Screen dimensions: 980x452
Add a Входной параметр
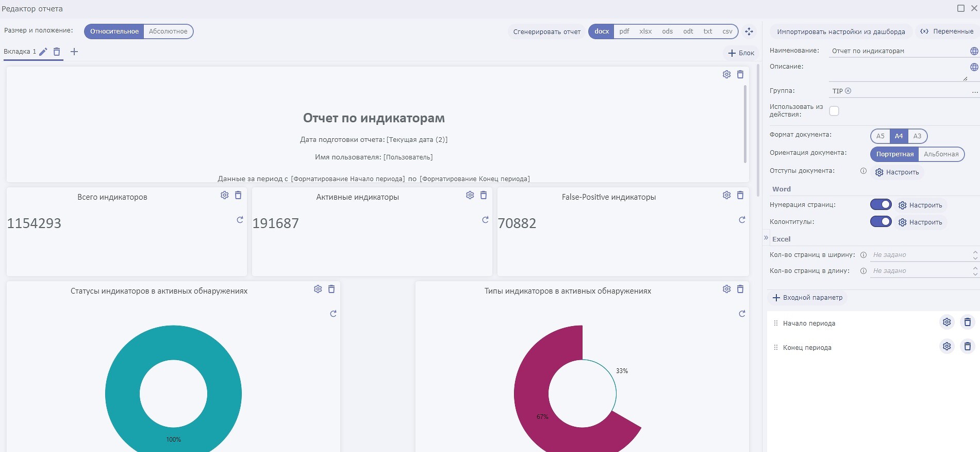[807, 298]
